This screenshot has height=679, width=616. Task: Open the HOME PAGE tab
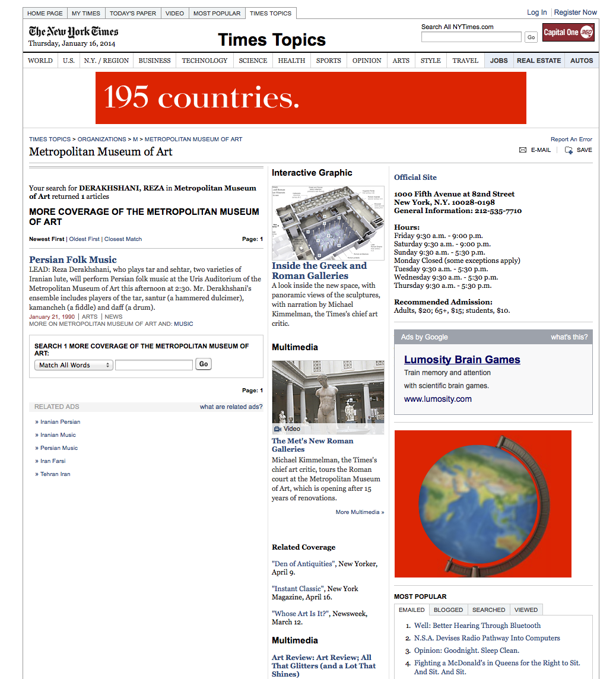45,14
